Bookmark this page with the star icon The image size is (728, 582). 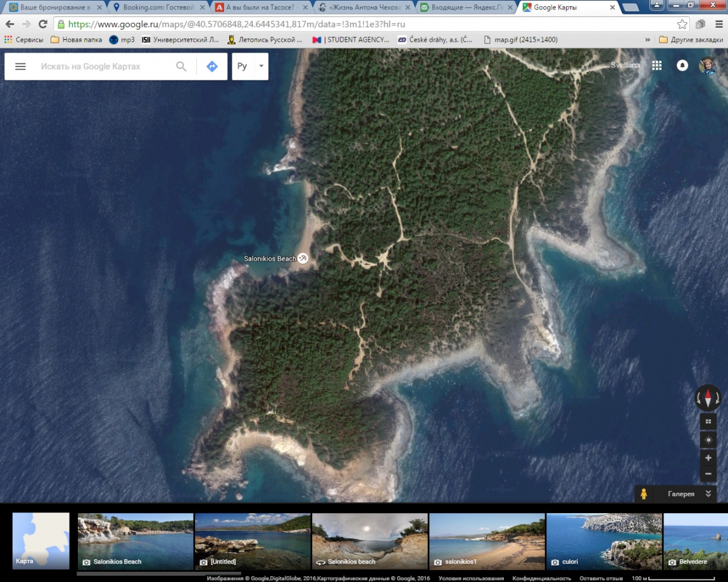pyautogui.click(x=682, y=24)
